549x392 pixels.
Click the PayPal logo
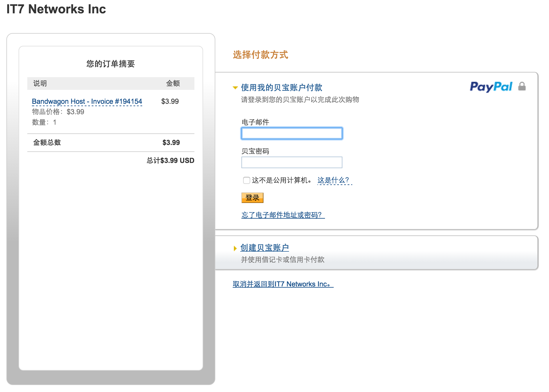(x=491, y=87)
